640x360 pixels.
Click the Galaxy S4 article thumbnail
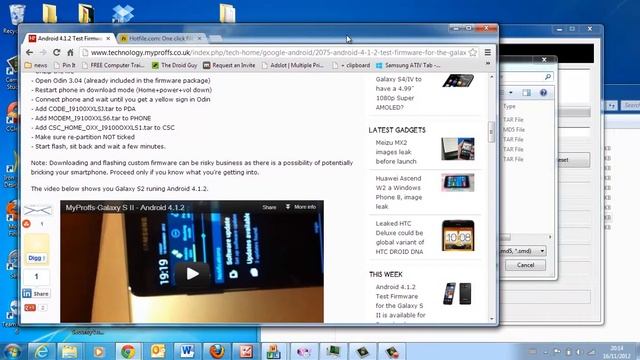point(458,80)
